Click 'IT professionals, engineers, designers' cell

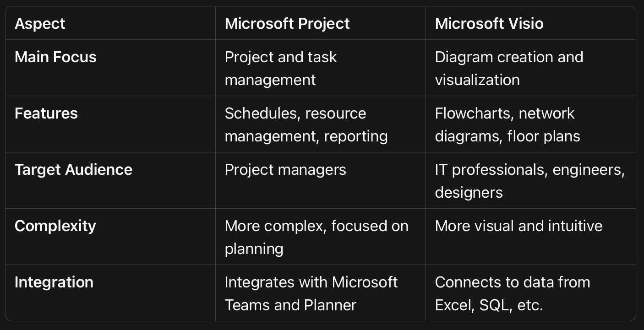[530, 181]
